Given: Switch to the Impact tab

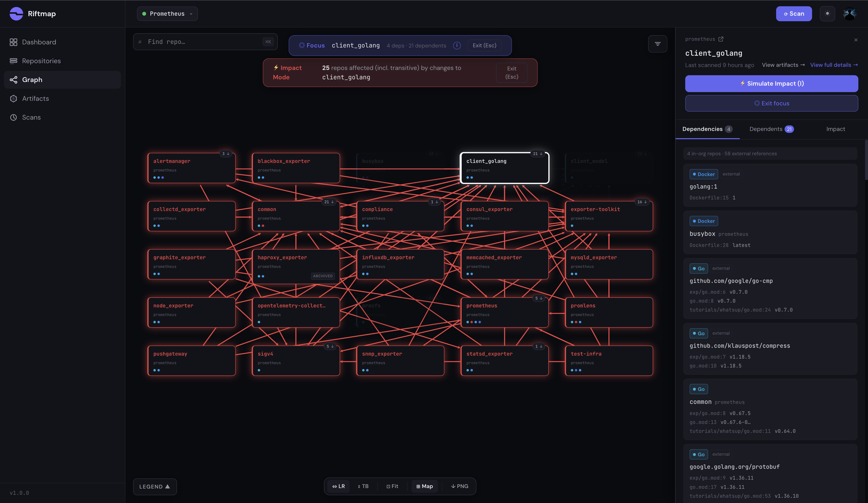Looking at the screenshot, I should coord(836,129).
